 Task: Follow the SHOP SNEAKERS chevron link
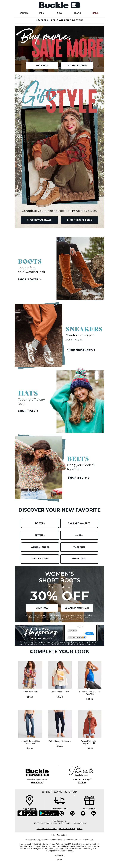tap(81, 350)
